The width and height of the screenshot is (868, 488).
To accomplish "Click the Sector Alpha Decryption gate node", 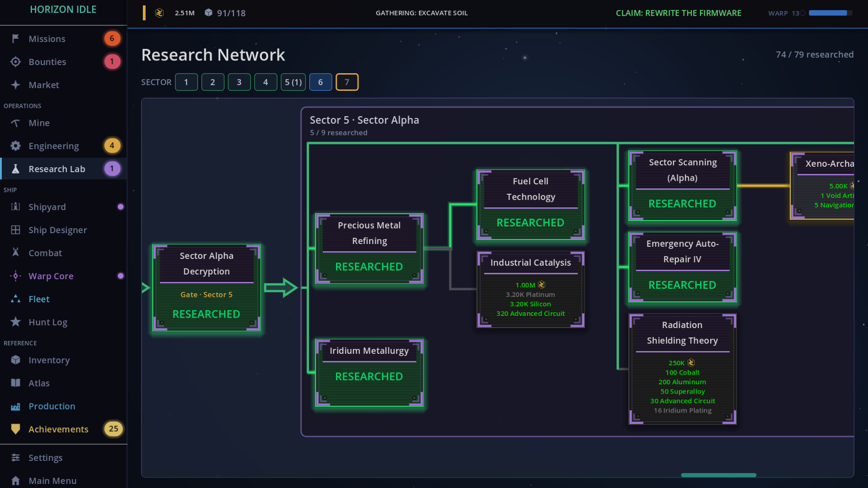I will [x=207, y=287].
